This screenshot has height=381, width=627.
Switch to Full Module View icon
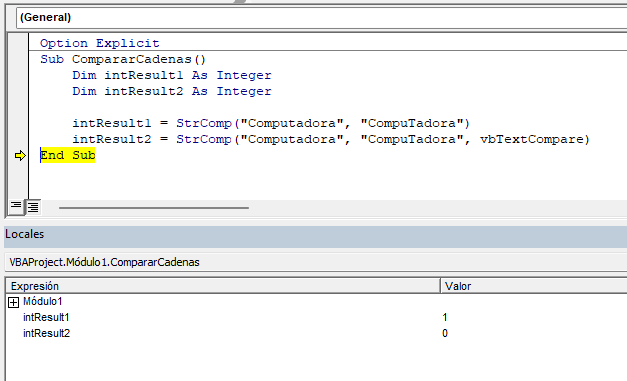33,207
